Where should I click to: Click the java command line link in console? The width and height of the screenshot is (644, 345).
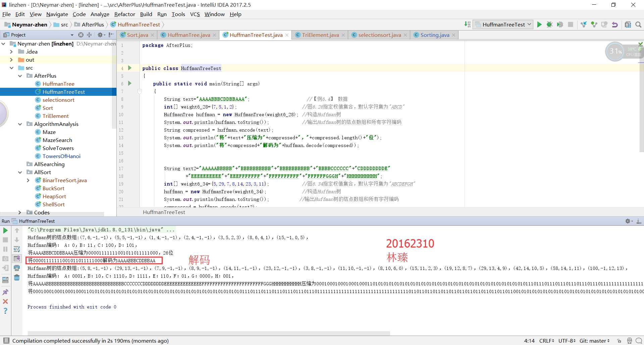pos(101,230)
